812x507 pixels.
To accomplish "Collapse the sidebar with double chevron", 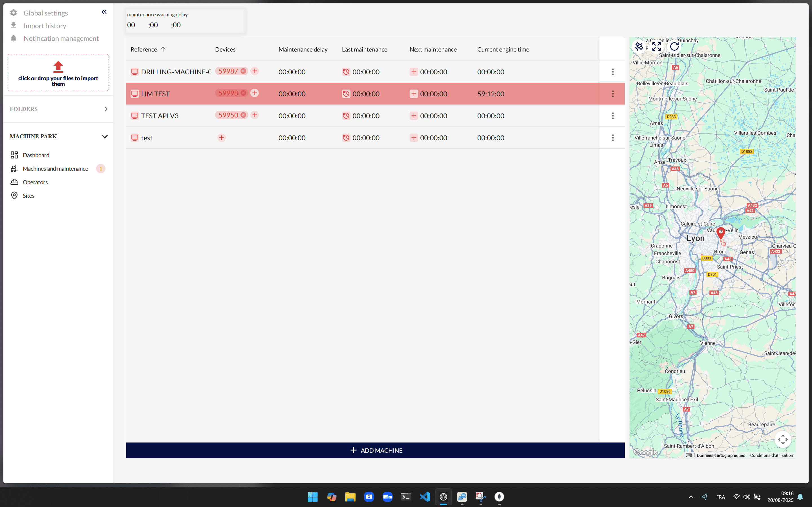I will [104, 12].
